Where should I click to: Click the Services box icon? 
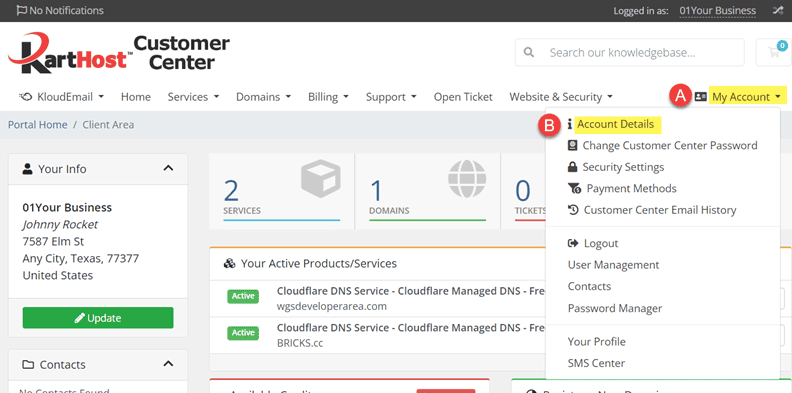point(321,178)
